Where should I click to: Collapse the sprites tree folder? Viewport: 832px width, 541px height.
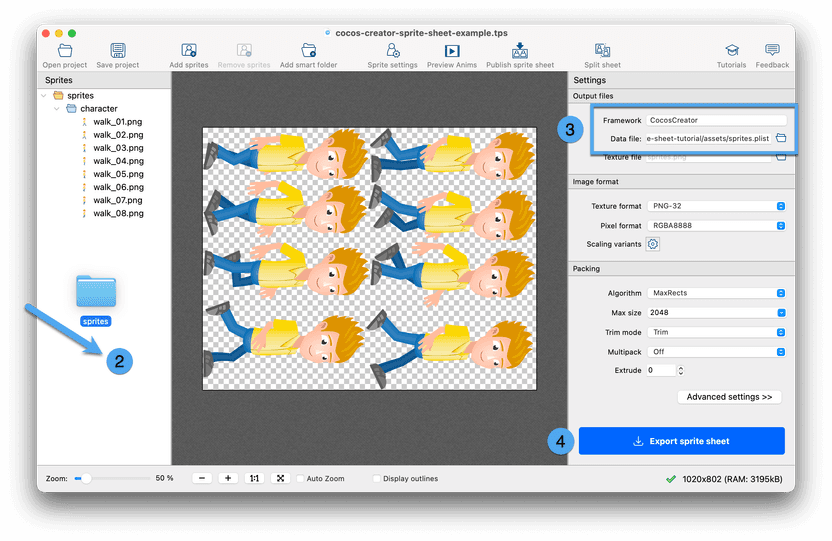[44, 95]
